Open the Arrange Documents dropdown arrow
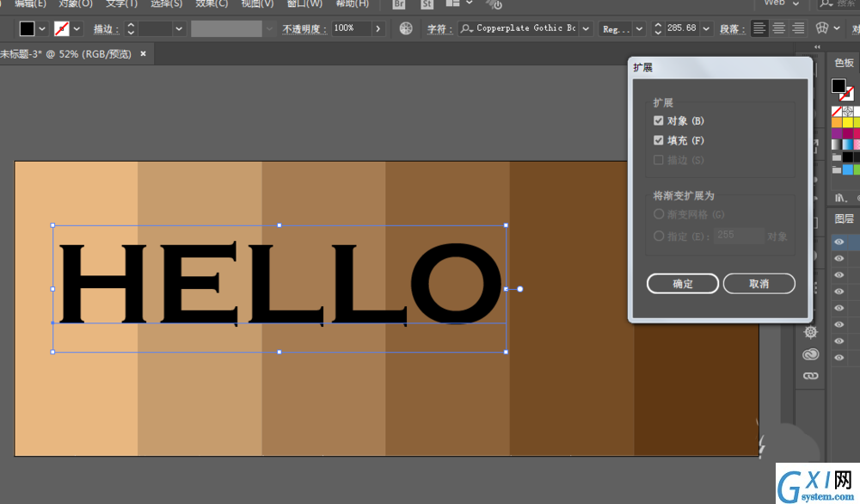This screenshot has width=860, height=504. (469, 3)
